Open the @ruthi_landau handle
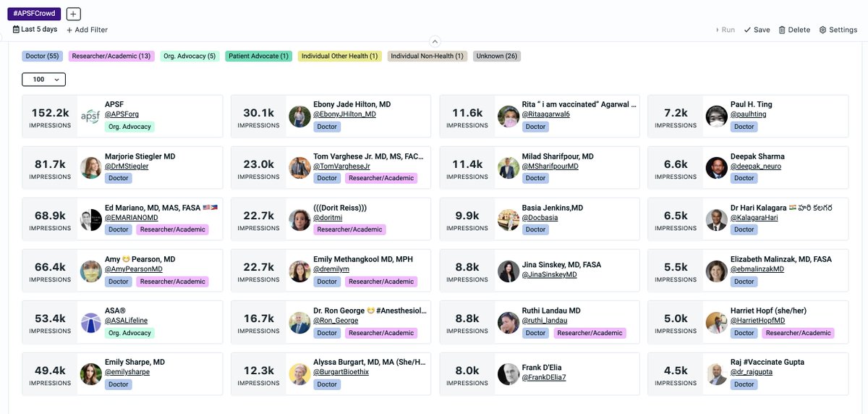The height and width of the screenshot is (414, 868). (x=545, y=321)
